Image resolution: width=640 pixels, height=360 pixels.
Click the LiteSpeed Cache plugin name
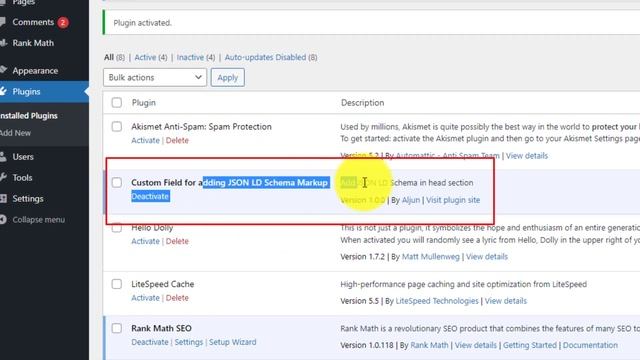tap(162, 284)
